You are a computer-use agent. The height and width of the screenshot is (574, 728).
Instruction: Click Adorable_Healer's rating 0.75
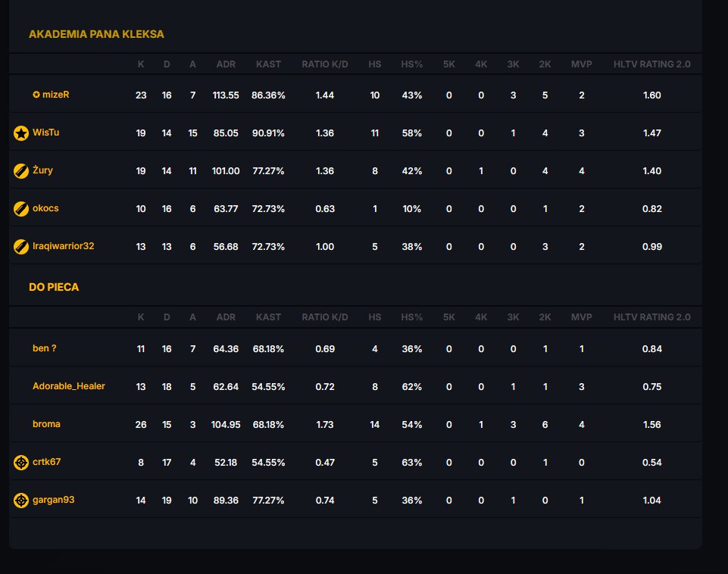click(651, 387)
